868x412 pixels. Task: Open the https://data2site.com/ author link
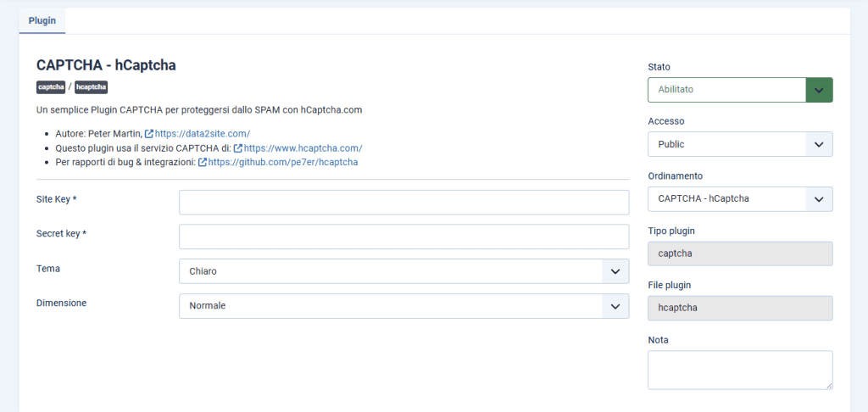203,134
